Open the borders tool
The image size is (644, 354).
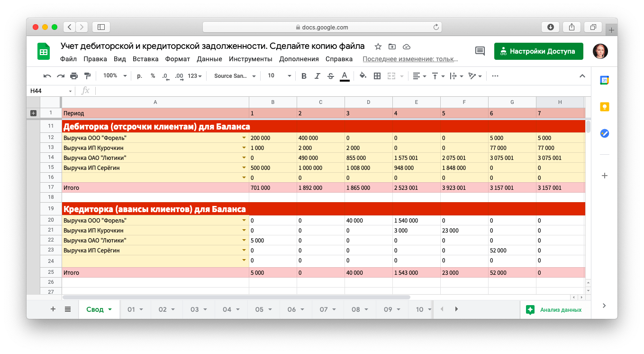coord(377,76)
